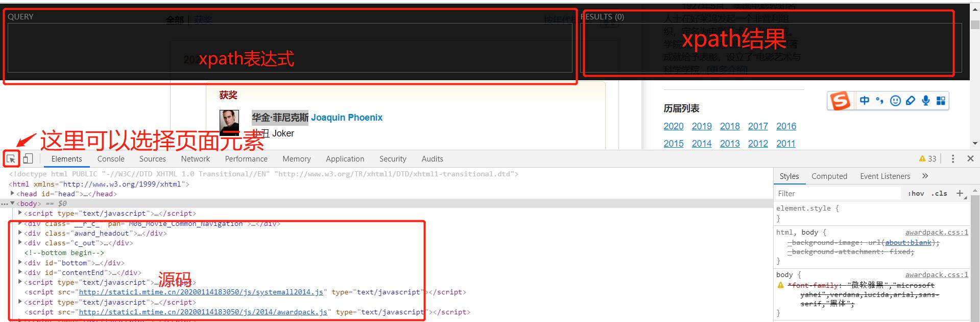
Task: Toggle the Sogou punctuation mode icon
Action: pos(879,101)
